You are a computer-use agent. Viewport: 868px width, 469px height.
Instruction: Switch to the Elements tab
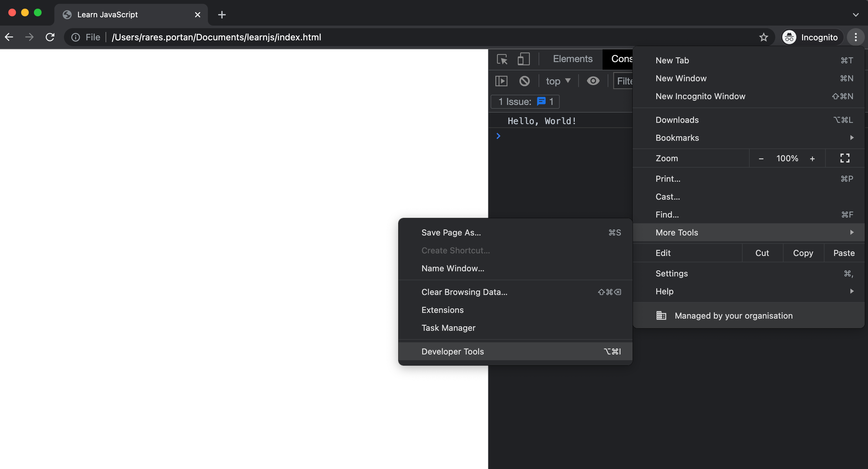572,59
